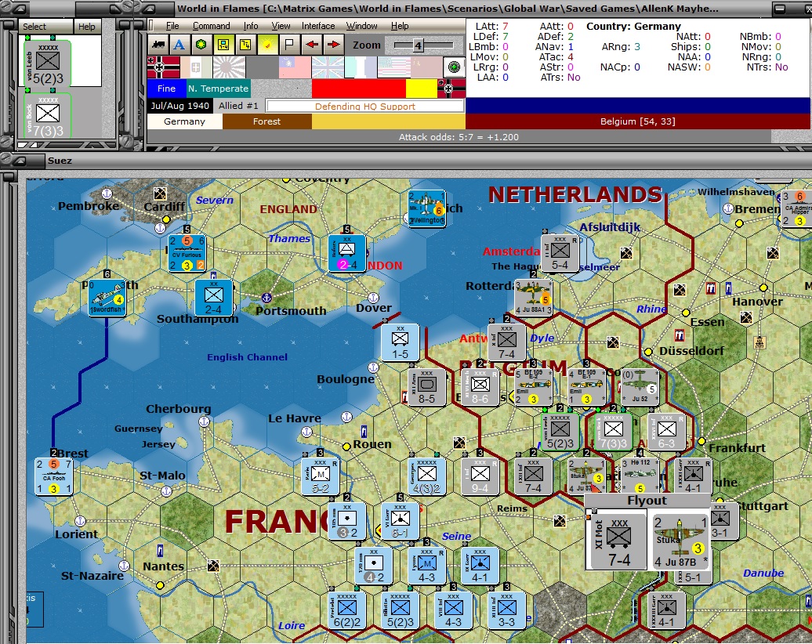Screen dimensions: 812x644
Task: Select the CA Foch cruiser counter near Brest
Action: pyautogui.click(x=54, y=476)
